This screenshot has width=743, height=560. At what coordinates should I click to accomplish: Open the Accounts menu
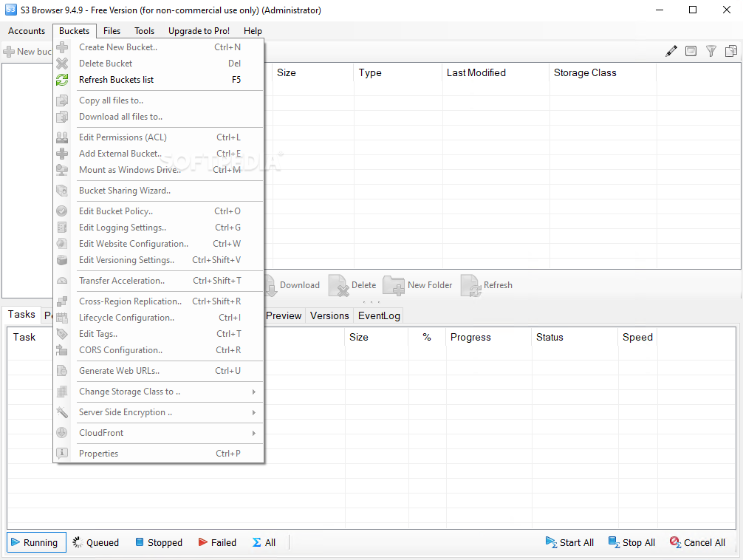(27, 31)
